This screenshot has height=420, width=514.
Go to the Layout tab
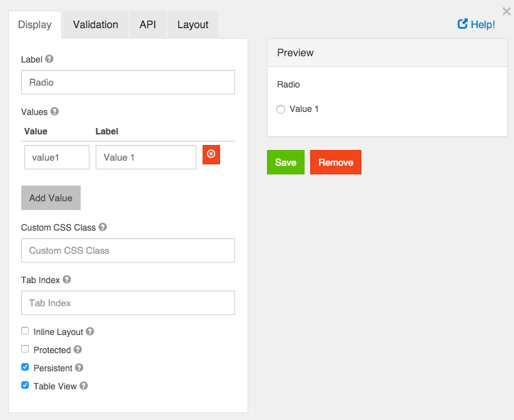(x=193, y=25)
